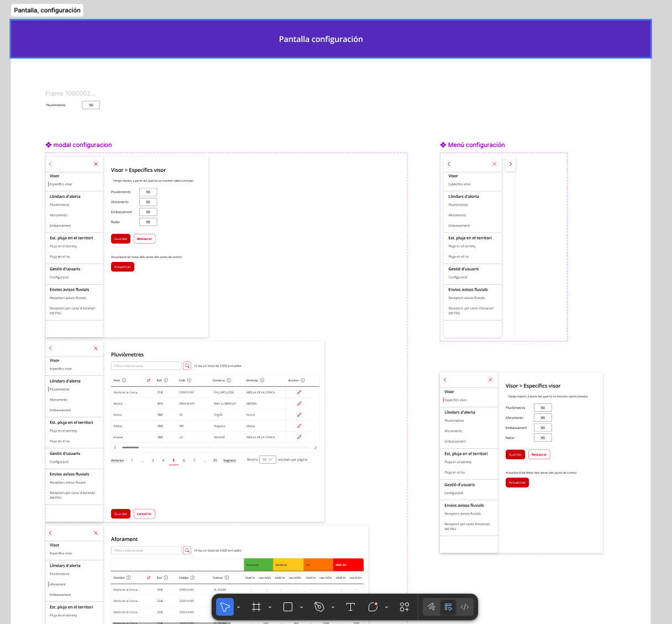
Task: Click the cancel·lar button
Action: pos(144,514)
